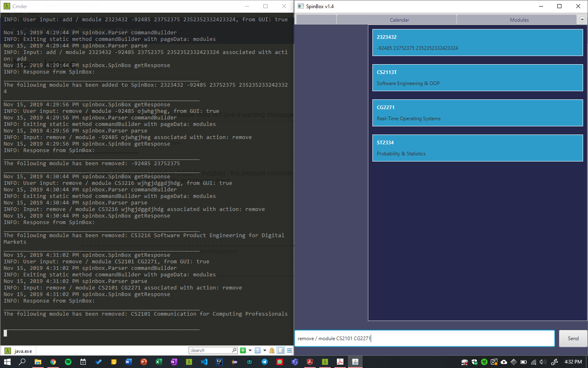This screenshot has width=588, height=368.
Task: Click the Send button
Action: 573,338
